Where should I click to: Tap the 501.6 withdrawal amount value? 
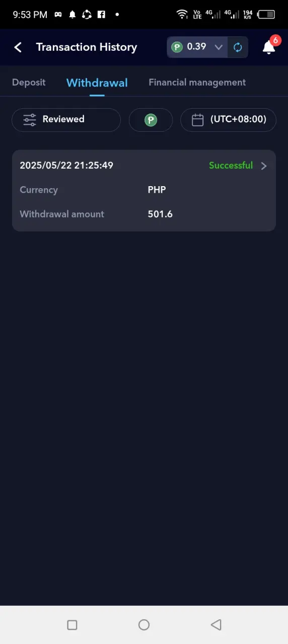pos(160,214)
